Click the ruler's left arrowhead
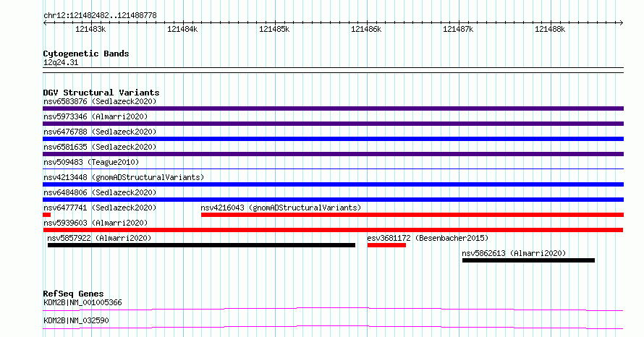 (45, 23)
